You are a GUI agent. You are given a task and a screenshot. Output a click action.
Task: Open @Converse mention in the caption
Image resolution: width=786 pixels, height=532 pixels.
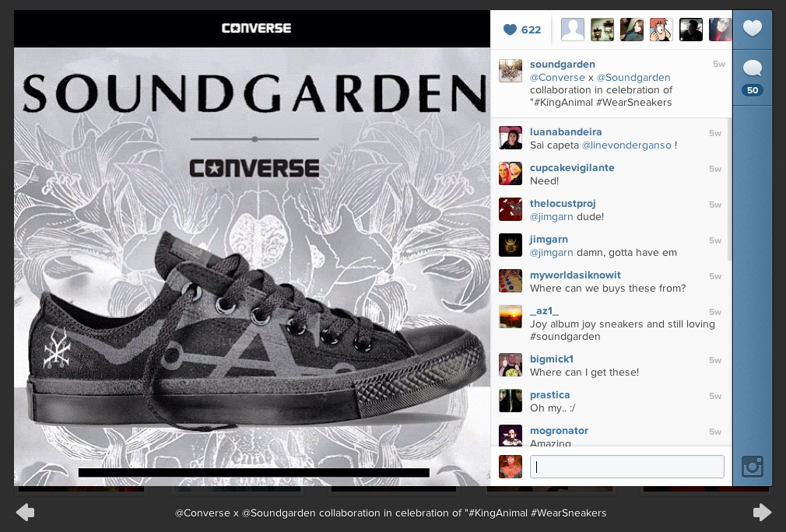click(x=557, y=78)
